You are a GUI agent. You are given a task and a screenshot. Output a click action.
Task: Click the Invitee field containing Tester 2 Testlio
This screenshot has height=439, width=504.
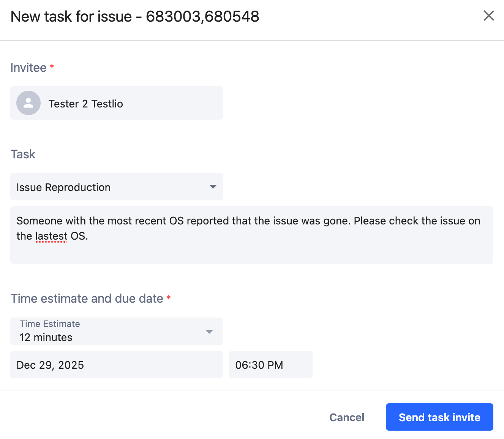click(116, 103)
